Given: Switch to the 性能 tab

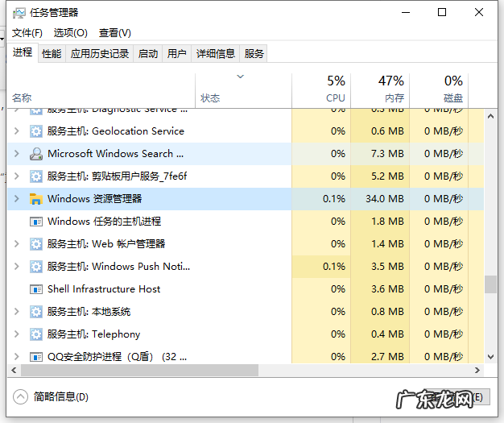Looking at the screenshot, I should tap(52, 53).
